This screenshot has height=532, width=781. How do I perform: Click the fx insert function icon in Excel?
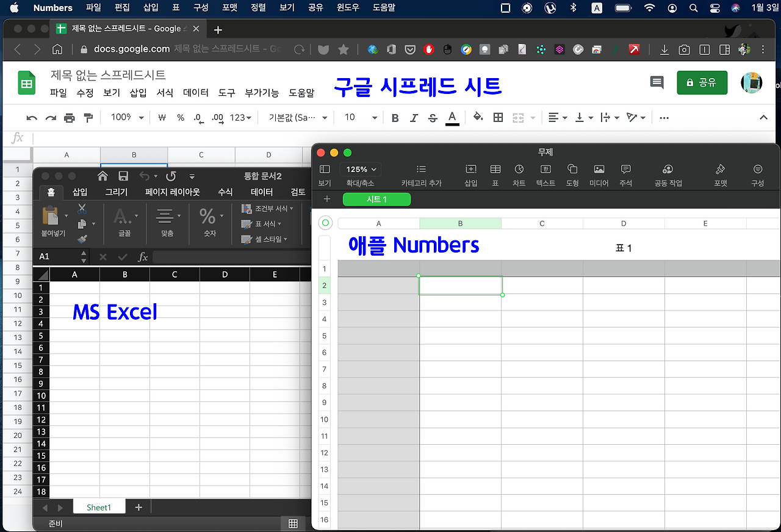[143, 257]
